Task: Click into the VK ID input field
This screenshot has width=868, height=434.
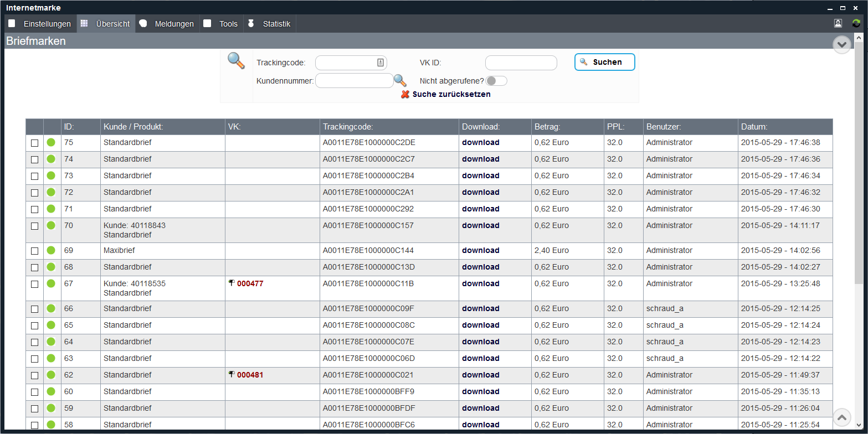Action: click(x=521, y=63)
